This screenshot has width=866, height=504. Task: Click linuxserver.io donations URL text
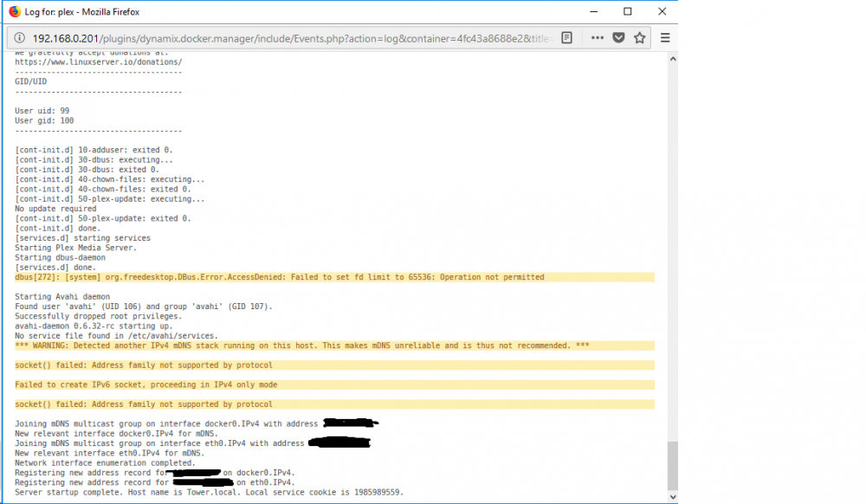(99, 62)
